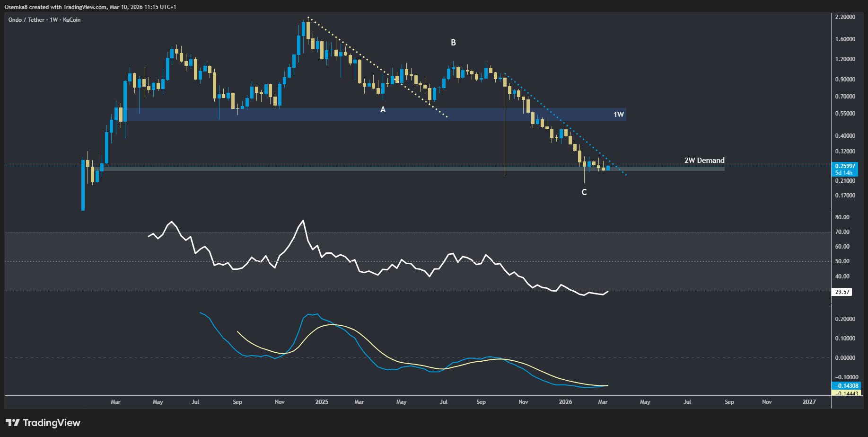Select the wave label C
The width and height of the screenshot is (868, 437).
584,192
